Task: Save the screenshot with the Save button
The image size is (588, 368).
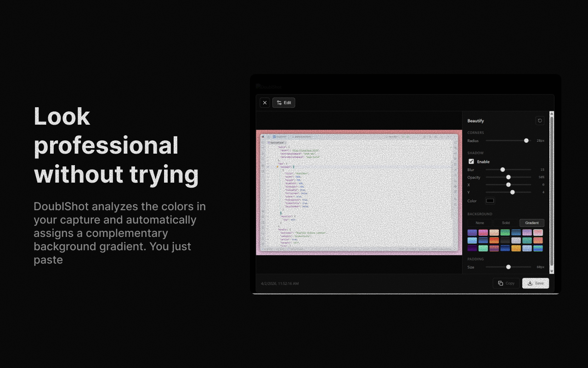Action: point(536,283)
